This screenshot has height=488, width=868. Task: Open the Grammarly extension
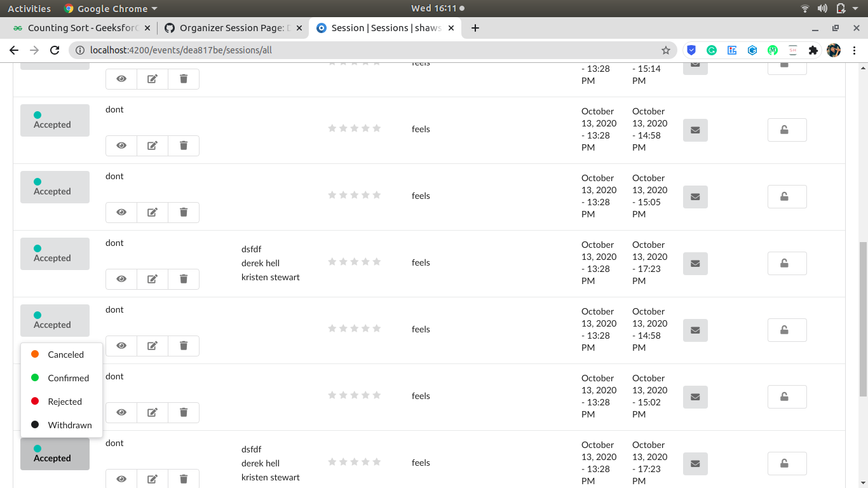click(712, 50)
